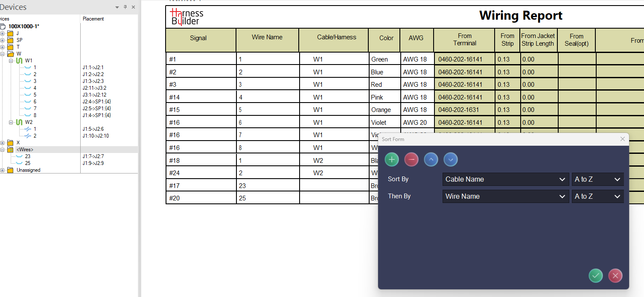Click the Pink color cell
The height and width of the screenshot is (297, 644).
coord(385,97)
